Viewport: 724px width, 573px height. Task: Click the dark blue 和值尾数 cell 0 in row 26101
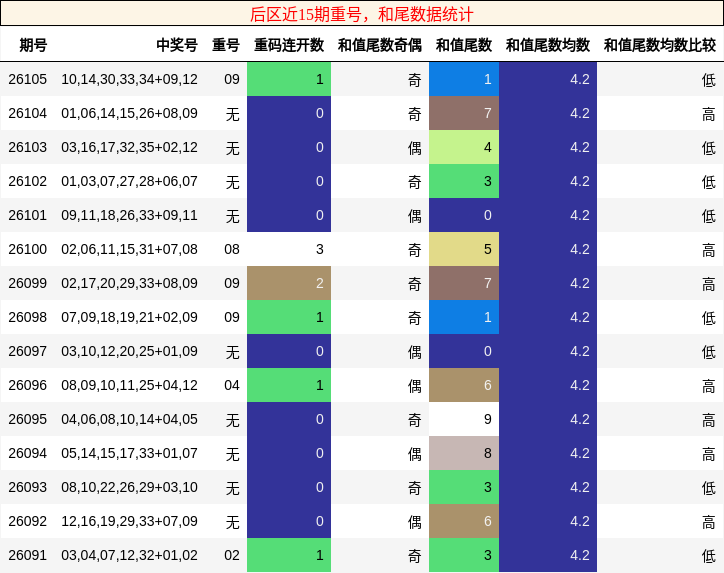[x=464, y=215]
